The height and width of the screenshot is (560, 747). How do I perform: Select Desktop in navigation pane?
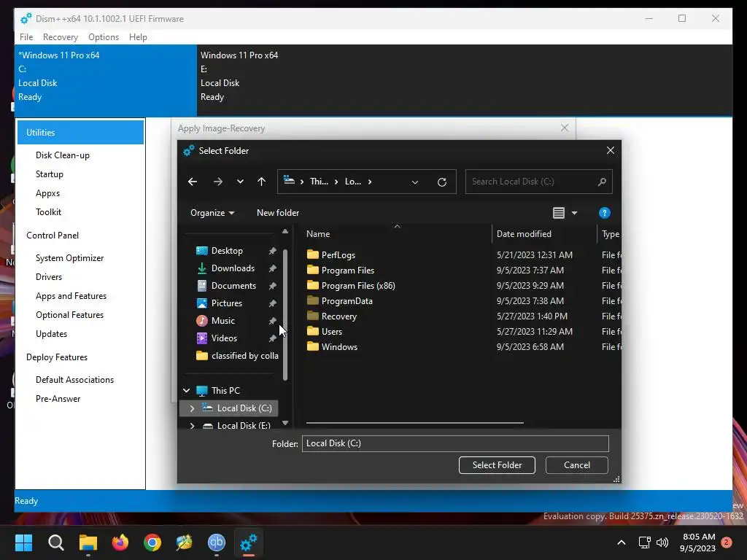click(227, 251)
